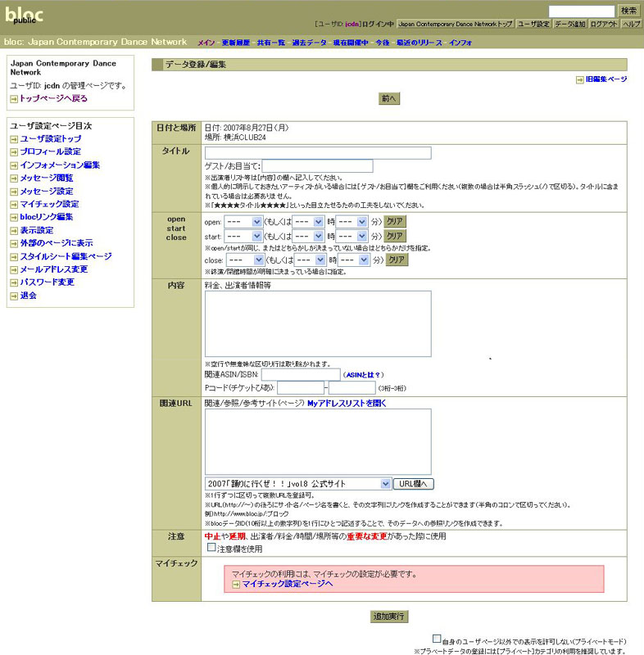Focus the ゲスト/お目当て input field

tap(318, 166)
